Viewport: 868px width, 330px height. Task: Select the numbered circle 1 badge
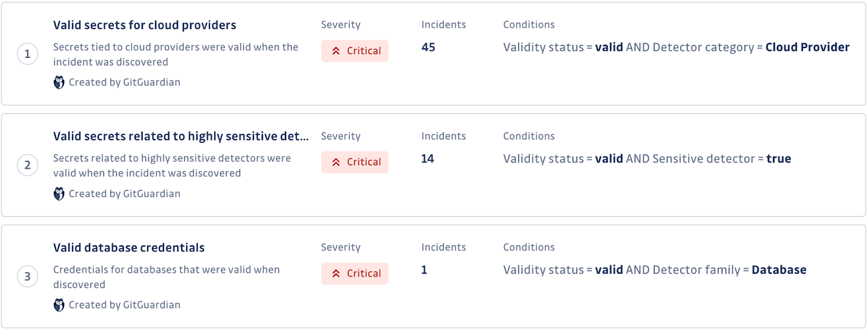coord(27,53)
